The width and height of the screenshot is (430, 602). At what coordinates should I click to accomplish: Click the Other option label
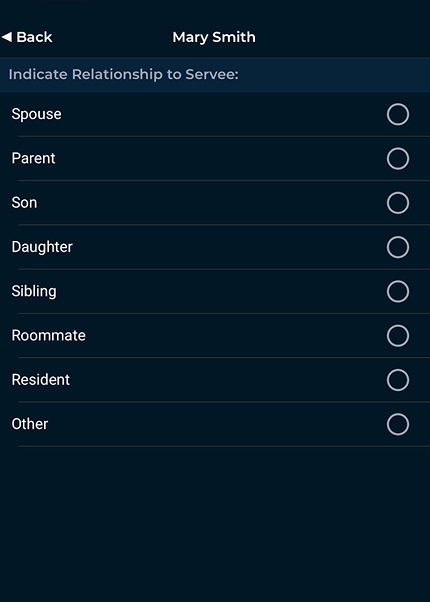coord(30,424)
